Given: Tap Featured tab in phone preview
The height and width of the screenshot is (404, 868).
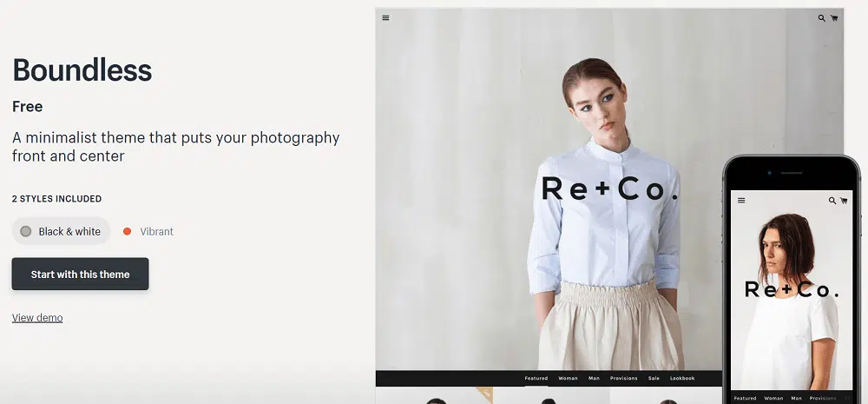Looking at the screenshot, I should click(745, 398).
